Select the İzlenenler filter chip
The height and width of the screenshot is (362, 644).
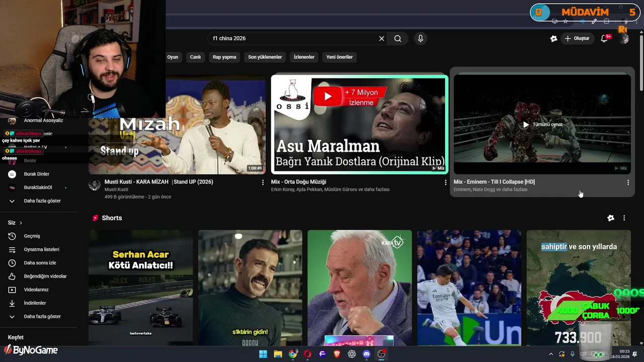coord(304,57)
